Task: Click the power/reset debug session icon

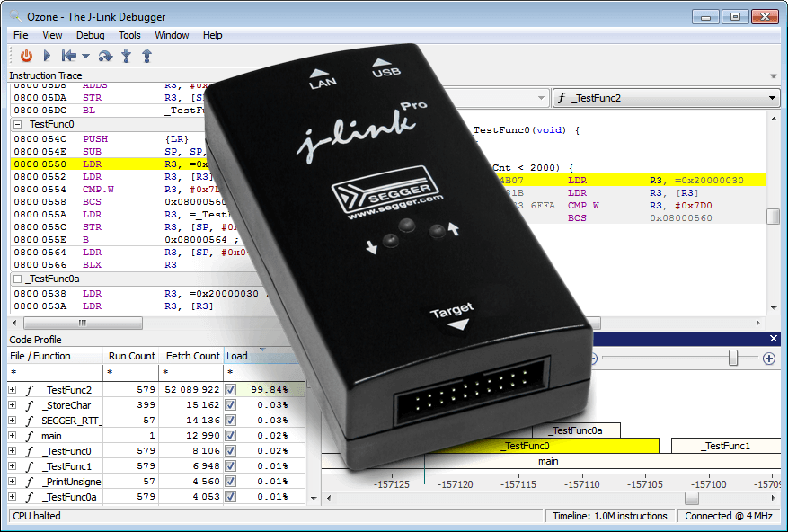Action: (x=26, y=56)
